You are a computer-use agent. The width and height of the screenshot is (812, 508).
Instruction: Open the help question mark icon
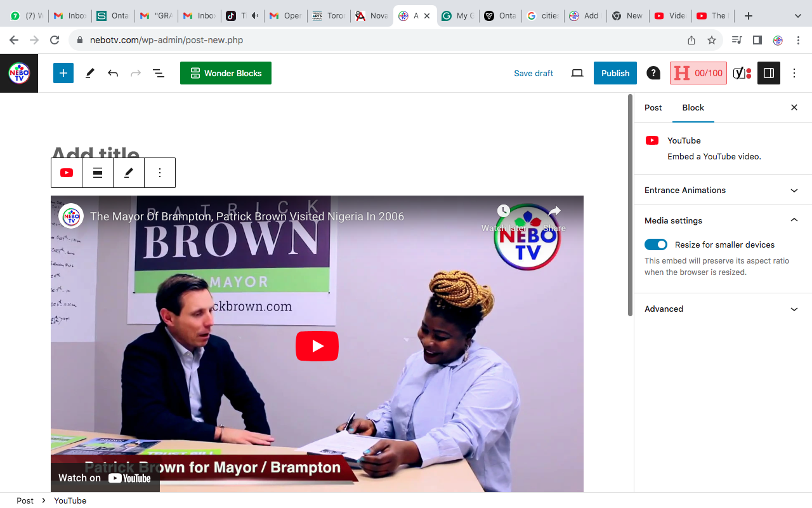(653, 73)
